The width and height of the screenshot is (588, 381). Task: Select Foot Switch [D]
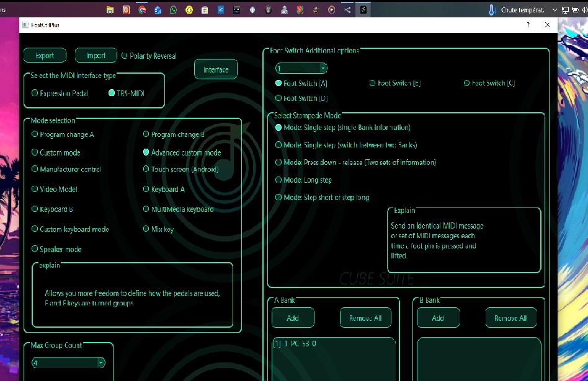tap(301, 98)
